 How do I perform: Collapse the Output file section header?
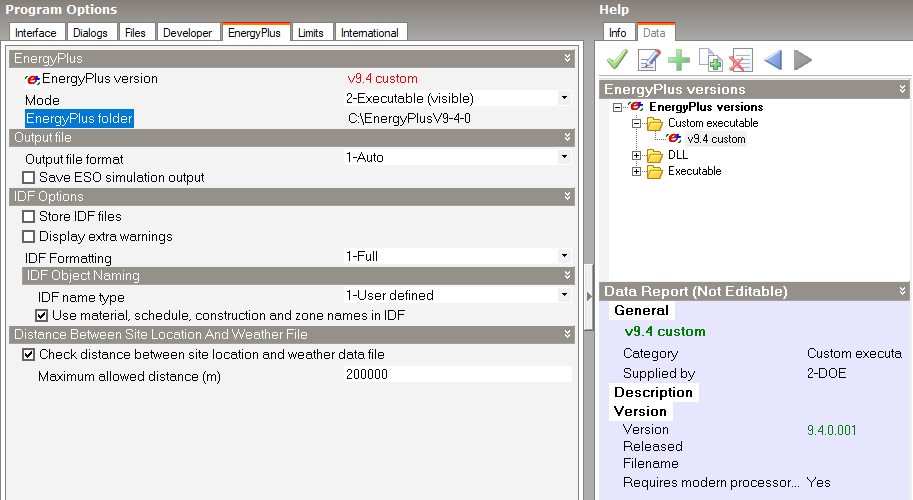pos(568,137)
